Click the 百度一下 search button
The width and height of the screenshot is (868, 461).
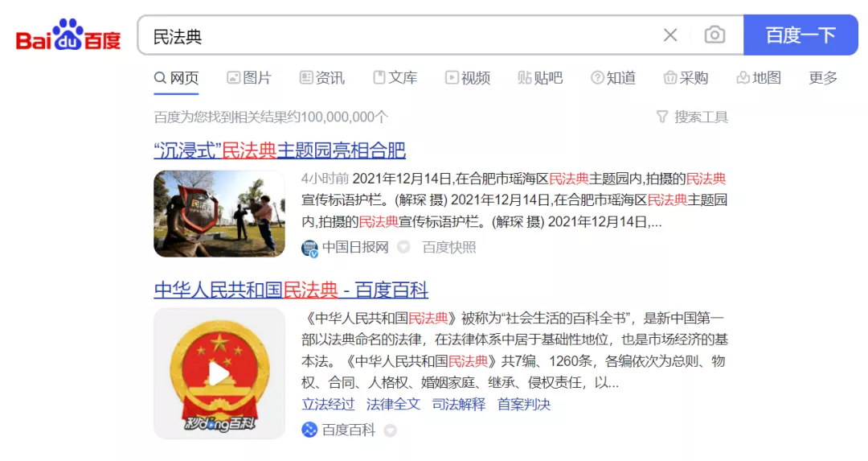(800, 35)
